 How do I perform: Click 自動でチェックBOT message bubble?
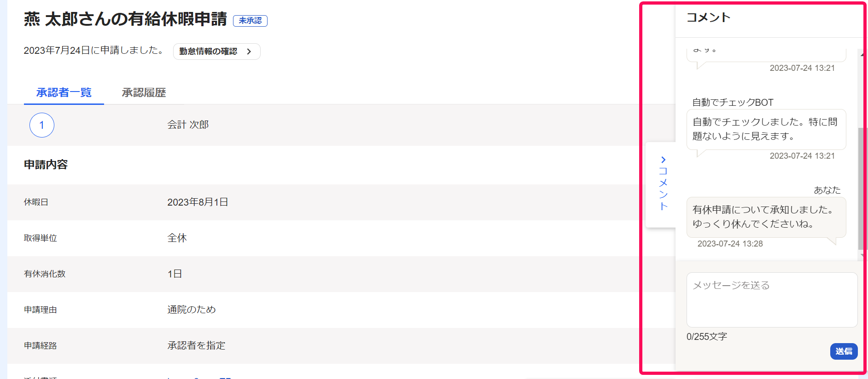pos(766,129)
